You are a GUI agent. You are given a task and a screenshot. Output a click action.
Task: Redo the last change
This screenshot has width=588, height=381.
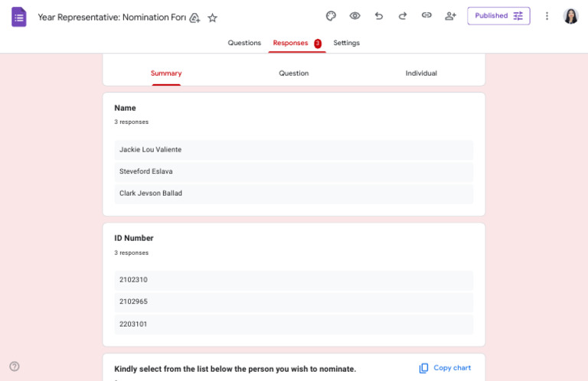[x=403, y=16]
